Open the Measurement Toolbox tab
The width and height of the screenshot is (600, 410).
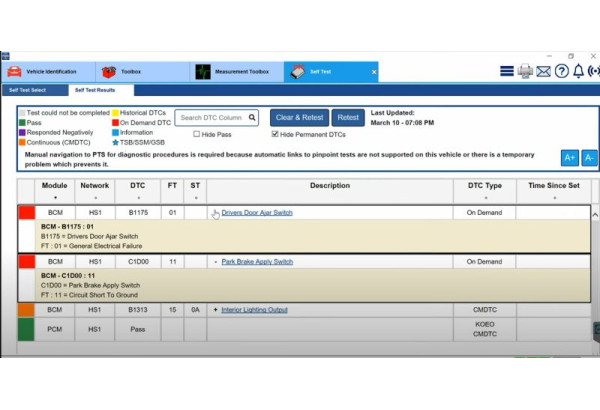click(236, 72)
